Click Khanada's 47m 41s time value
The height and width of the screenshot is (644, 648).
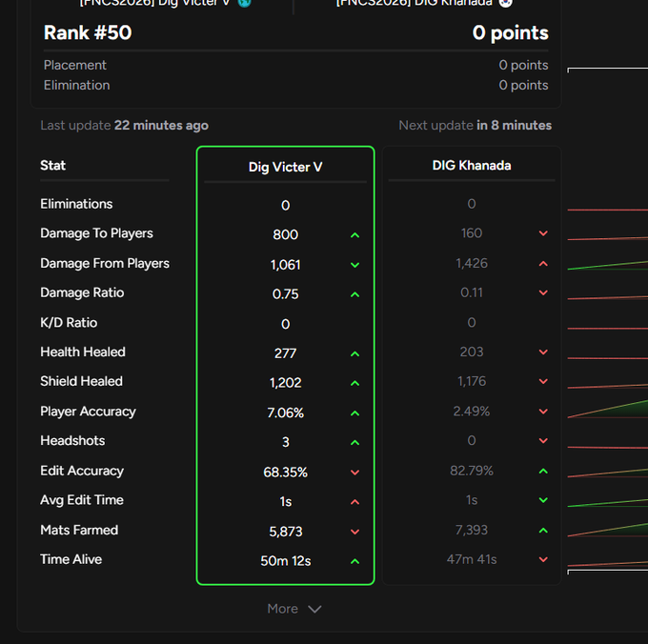(472, 559)
